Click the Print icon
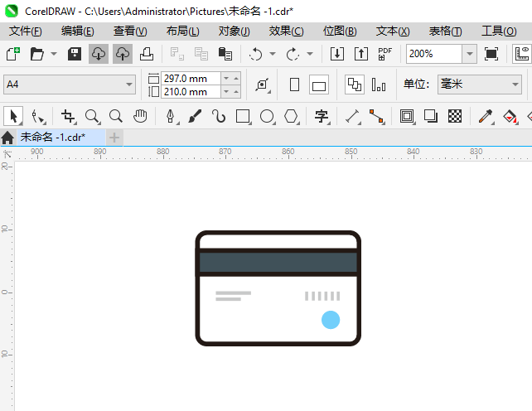Screen dimensions: 532x411 point(147,54)
